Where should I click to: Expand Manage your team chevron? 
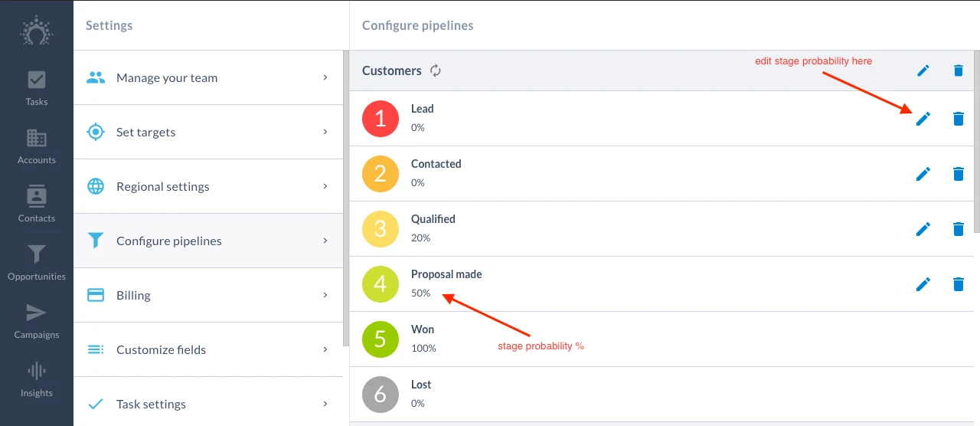(x=325, y=77)
